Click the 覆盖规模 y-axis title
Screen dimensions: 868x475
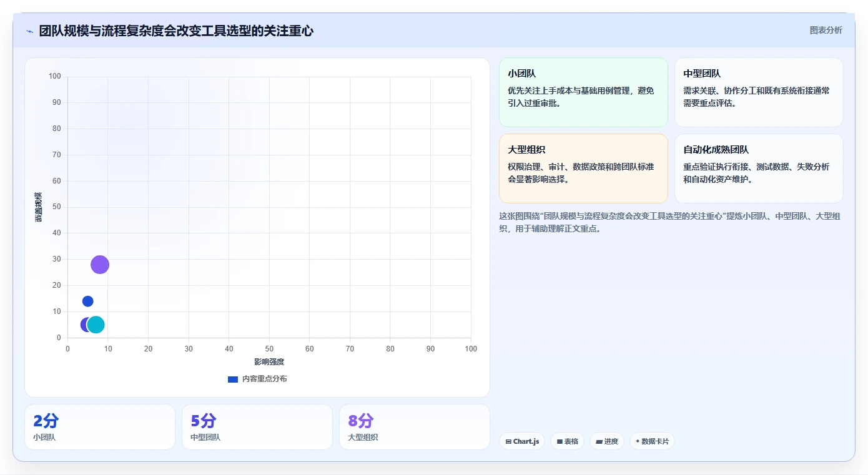[x=39, y=207]
